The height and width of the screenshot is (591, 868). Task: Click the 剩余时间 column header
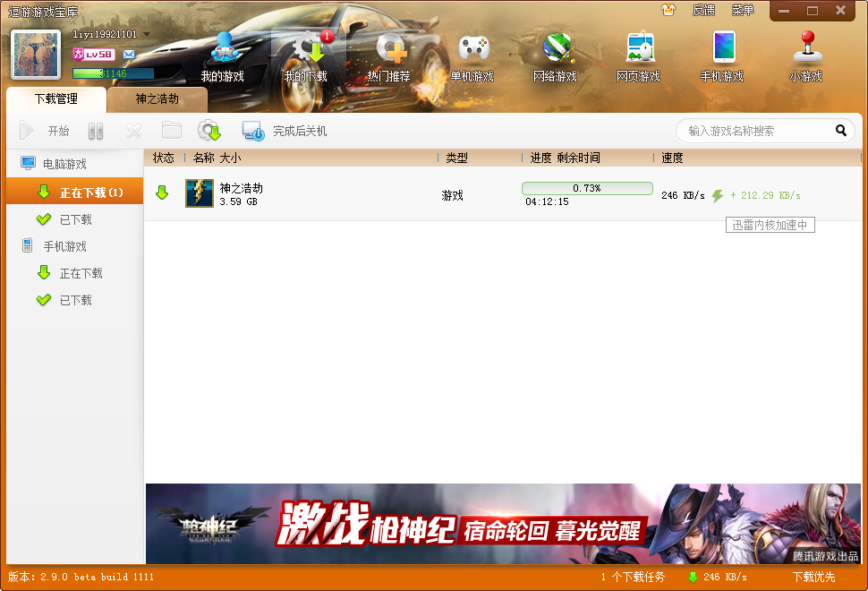(578, 158)
